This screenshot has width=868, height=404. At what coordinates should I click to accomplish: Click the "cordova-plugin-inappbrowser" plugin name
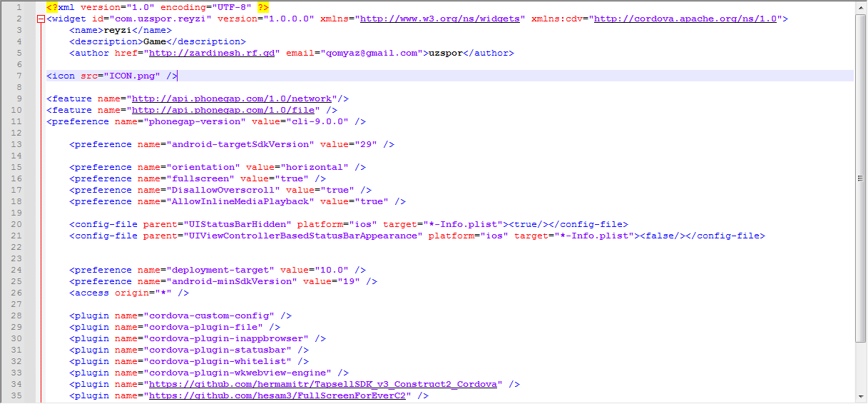tap(226, 338)
